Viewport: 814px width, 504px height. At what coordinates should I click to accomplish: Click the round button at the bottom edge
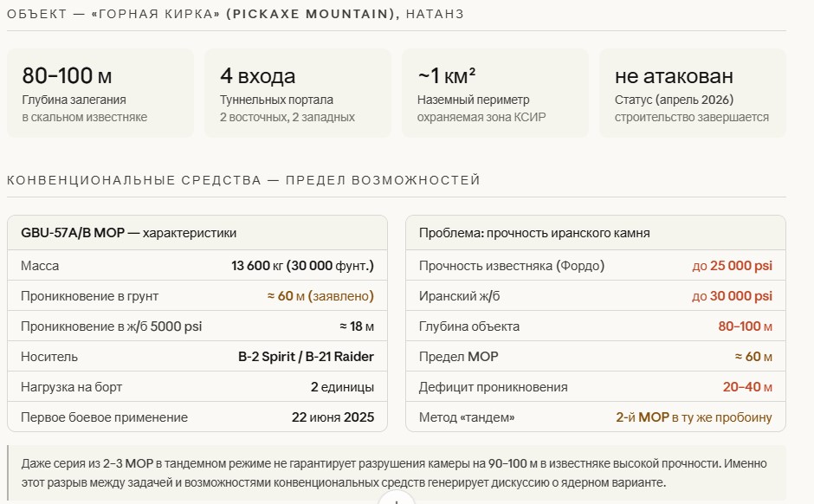pyautogui.click(x=396, y=500)
